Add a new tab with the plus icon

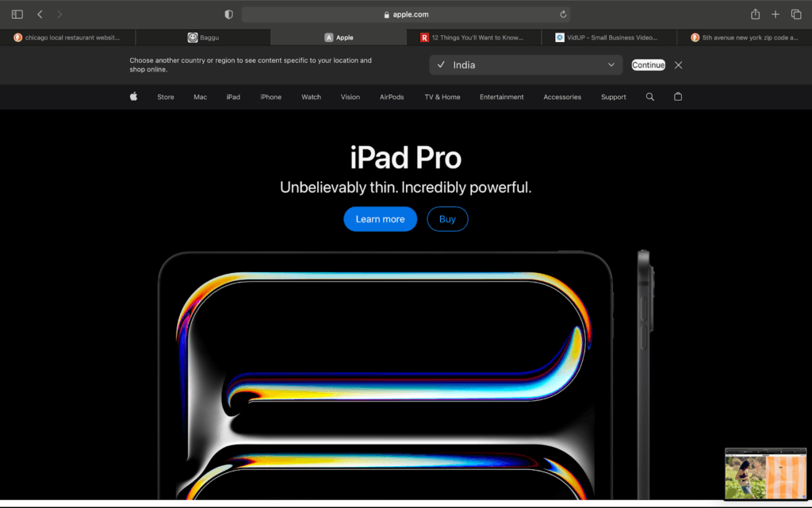pos(776,14)
